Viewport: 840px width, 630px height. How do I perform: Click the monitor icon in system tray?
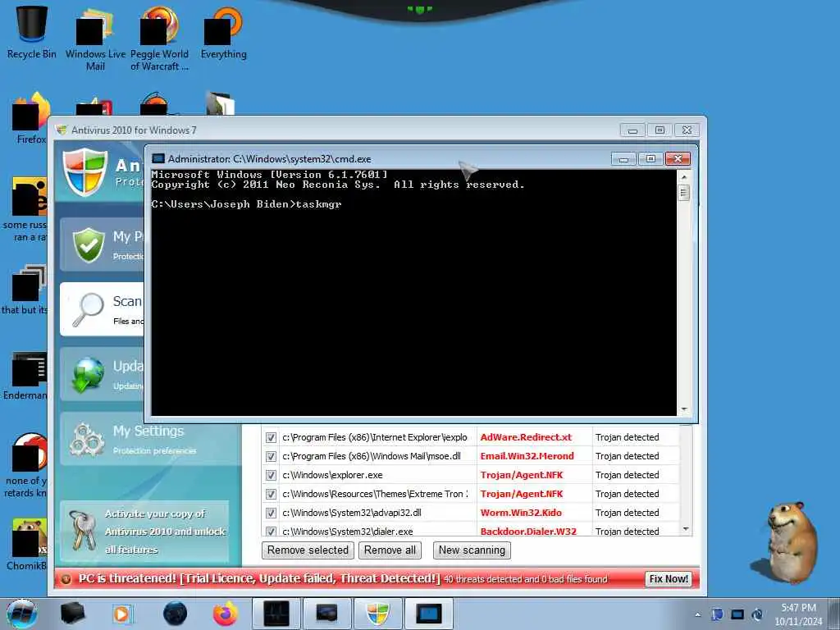tap(737, 614)
